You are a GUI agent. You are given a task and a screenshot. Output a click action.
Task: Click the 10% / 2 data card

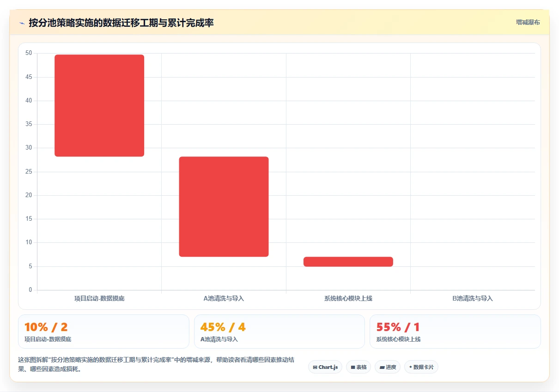(x=103, y=332)
